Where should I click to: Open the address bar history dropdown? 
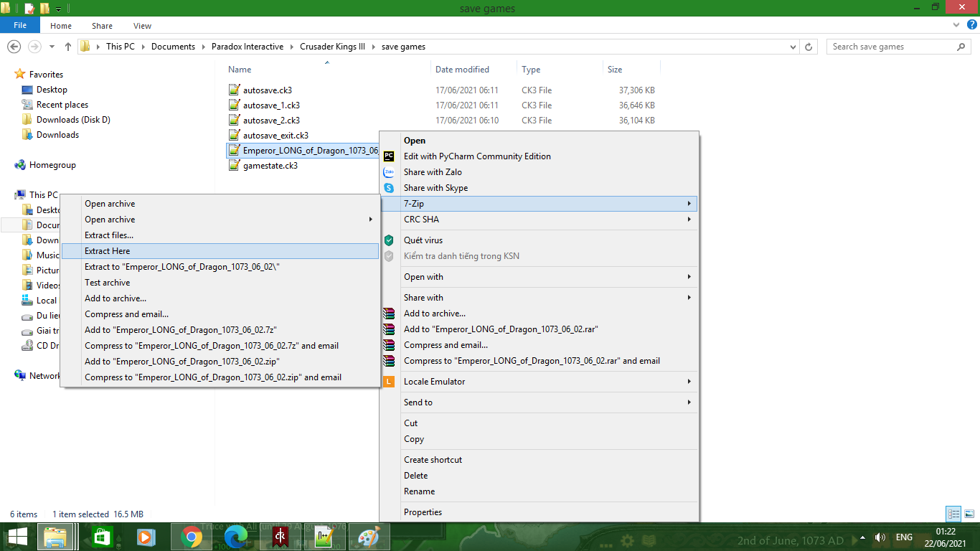click(793, 47)
